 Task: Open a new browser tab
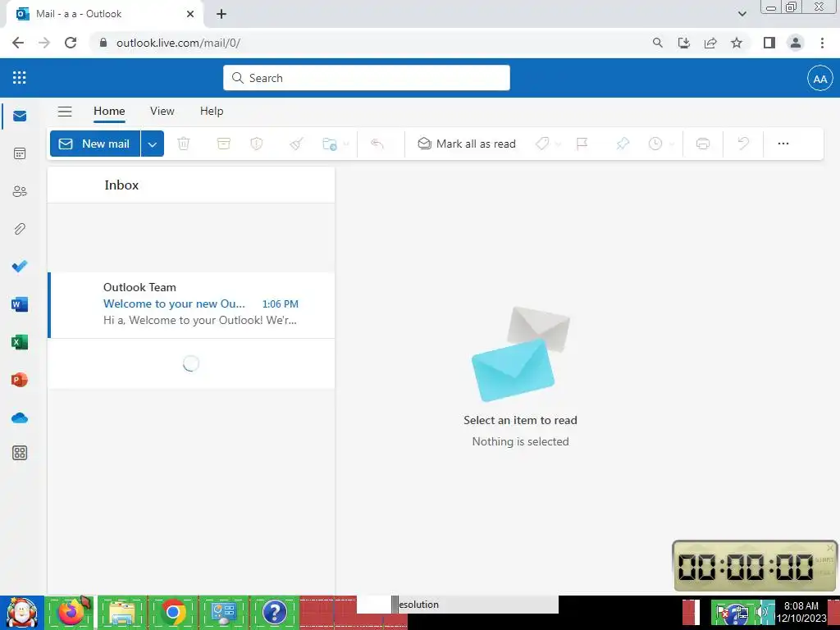coord(221,15)
